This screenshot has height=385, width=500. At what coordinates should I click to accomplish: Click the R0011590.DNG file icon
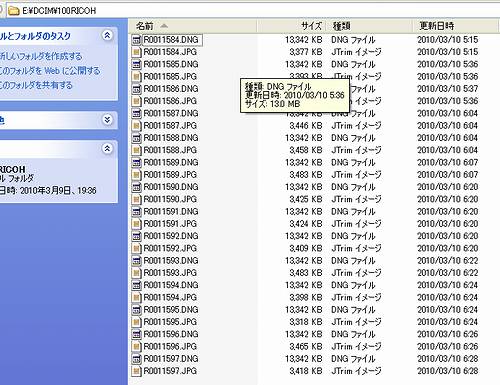click(136, 187)
